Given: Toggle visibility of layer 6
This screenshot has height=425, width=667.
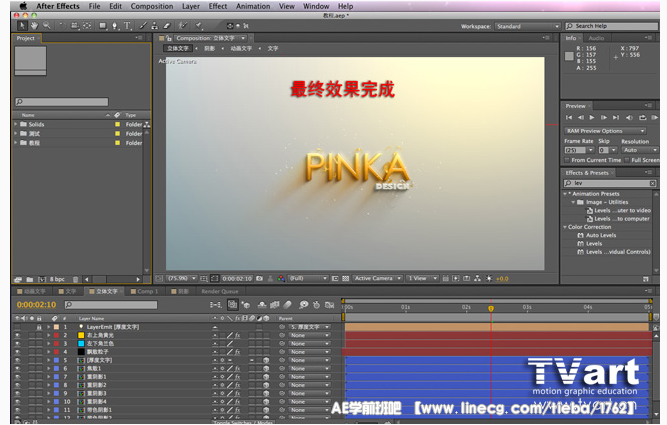Looking at the screenshot, I should pos(17,368).
